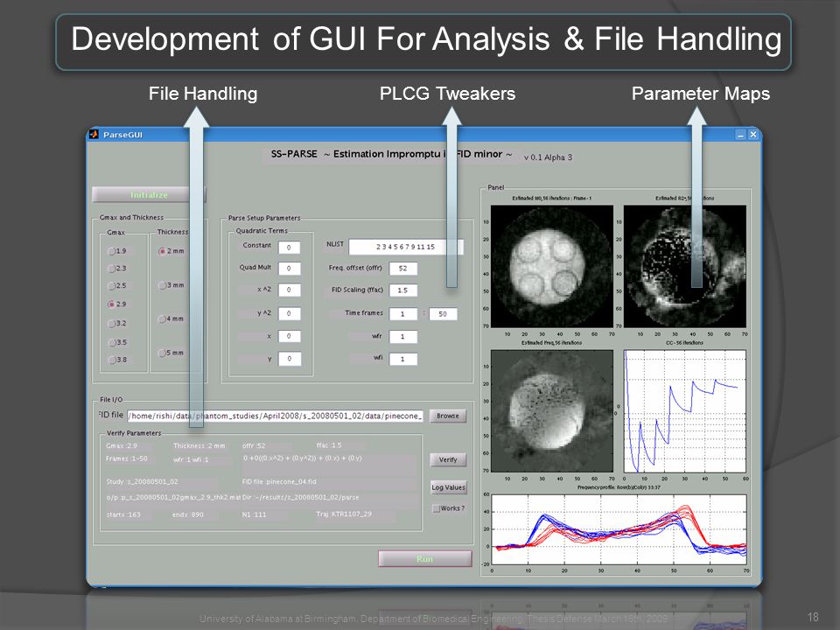Select Gmax 3.8 radio button

point(112,360)
